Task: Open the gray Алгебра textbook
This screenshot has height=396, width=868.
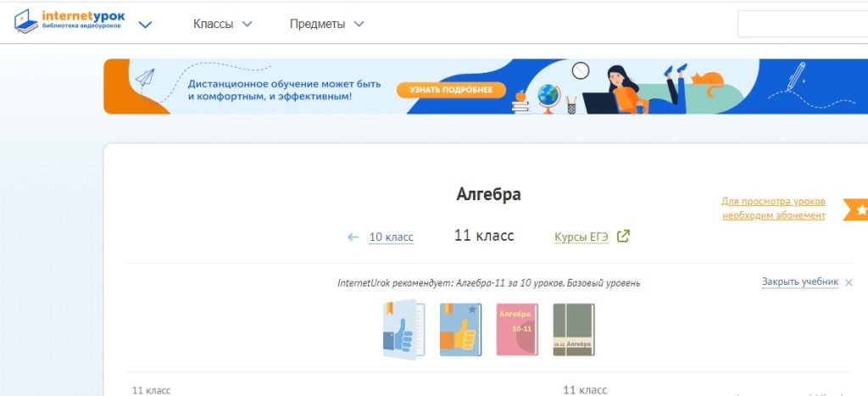Action: [573, 330]
